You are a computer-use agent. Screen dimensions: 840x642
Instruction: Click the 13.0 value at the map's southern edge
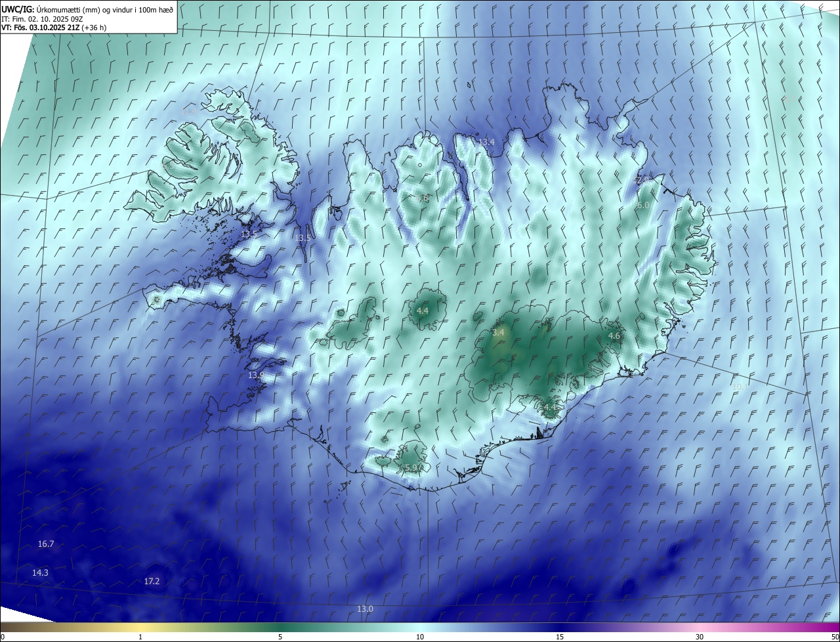click(365, 609)
